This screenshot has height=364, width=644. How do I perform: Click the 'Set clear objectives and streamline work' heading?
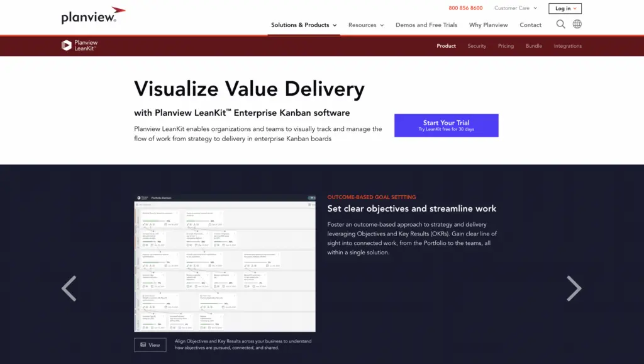[411, 208]
